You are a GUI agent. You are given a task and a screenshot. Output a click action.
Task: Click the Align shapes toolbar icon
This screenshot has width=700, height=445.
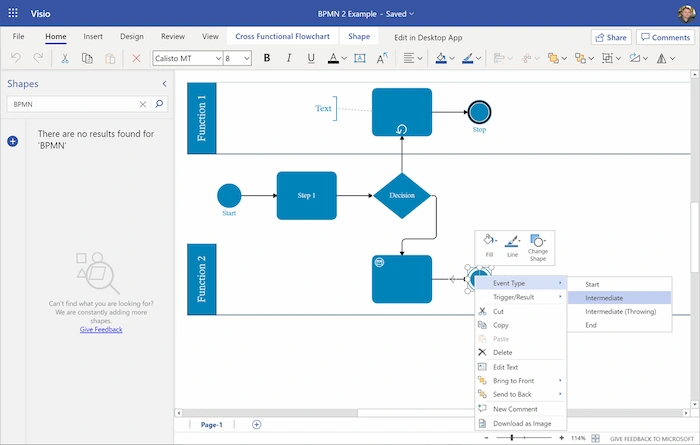(499, 58)
